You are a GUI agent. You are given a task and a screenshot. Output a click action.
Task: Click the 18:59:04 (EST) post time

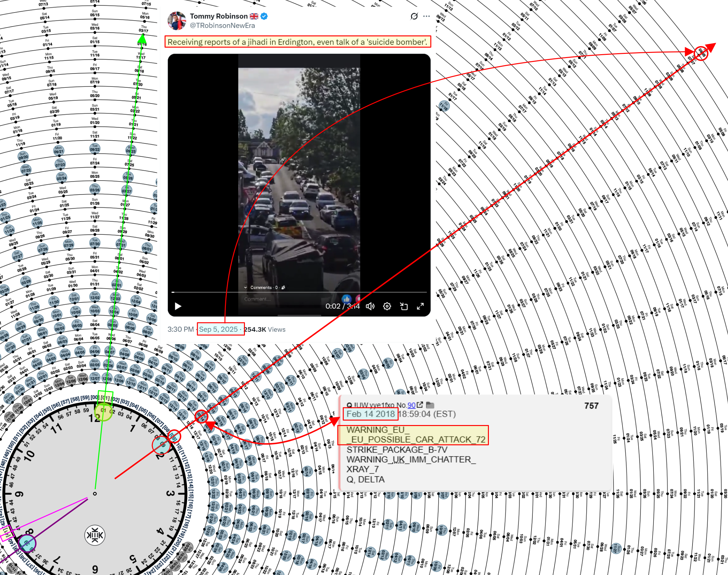(427, 414)
